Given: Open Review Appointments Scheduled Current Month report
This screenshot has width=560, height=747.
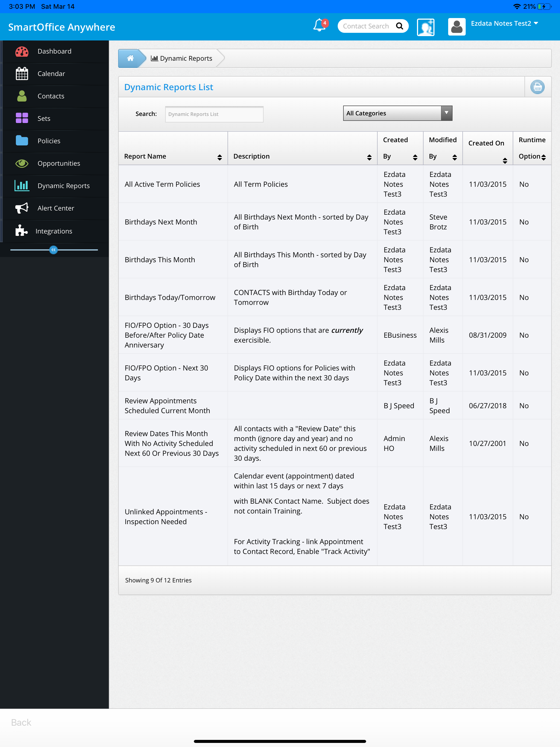Looking at the screenshot, I should point(167,405).
